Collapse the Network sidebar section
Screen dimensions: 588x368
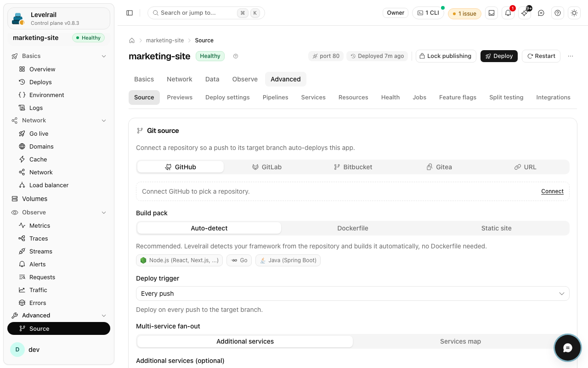pyautogui.click(x=59, y=121)
